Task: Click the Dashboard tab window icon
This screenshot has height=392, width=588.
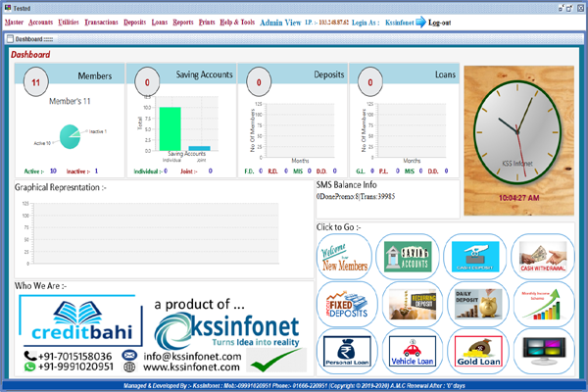Action: [x=10, y=39]
